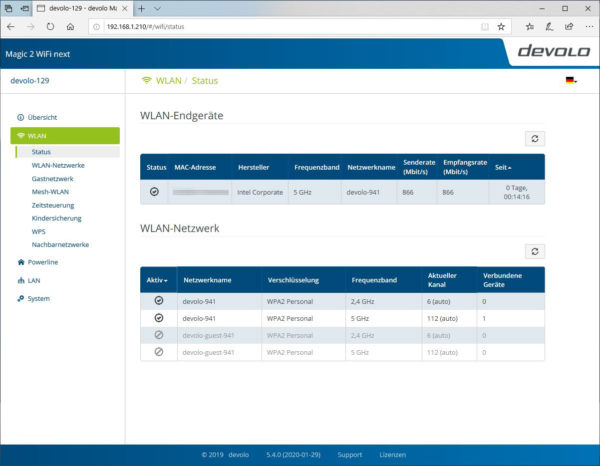Screen dimensions: 600x466
Task: Go to browser home page
Action: [x=70, y=26]
